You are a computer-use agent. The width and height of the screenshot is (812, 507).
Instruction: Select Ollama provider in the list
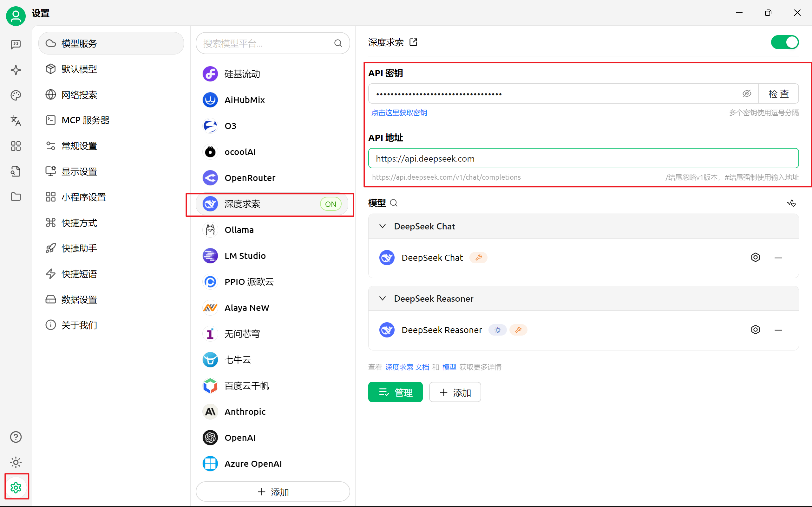coord(239,230)
